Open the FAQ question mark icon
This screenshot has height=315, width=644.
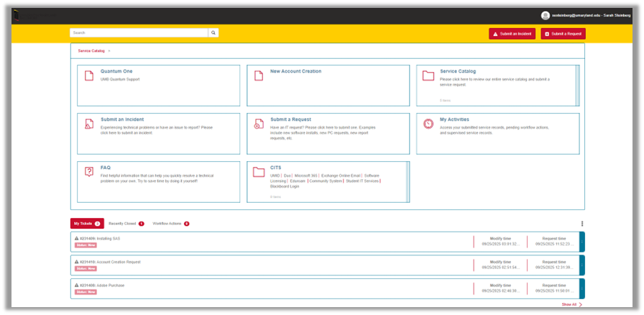[89, 172]
